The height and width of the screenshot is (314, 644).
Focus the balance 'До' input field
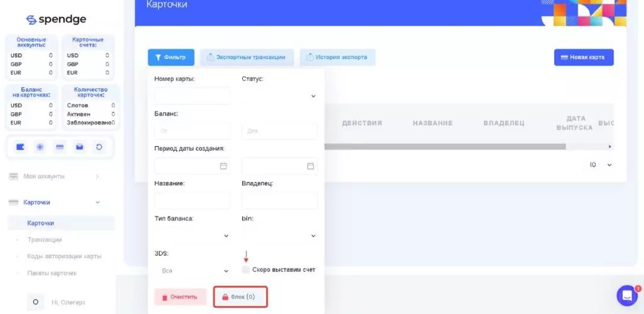coord(280,131)
